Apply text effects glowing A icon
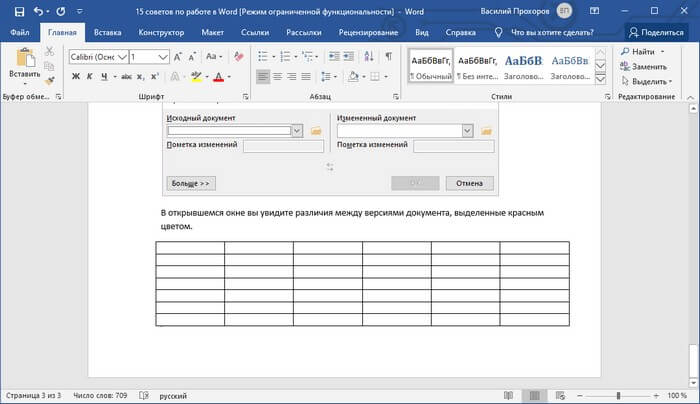The height and width of the screenshot is (404, 700). 175,77
